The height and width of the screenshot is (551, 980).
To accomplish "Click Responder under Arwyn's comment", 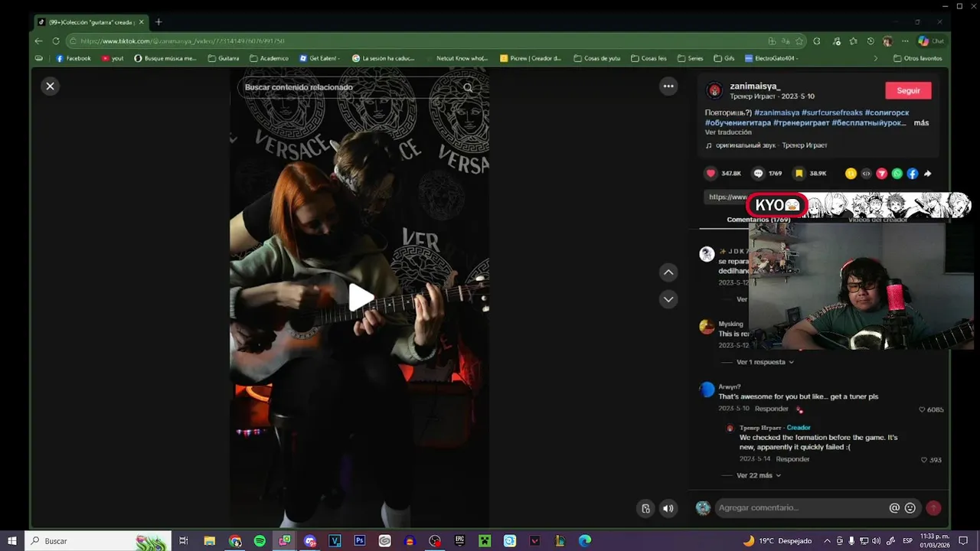I will [771, 409].
